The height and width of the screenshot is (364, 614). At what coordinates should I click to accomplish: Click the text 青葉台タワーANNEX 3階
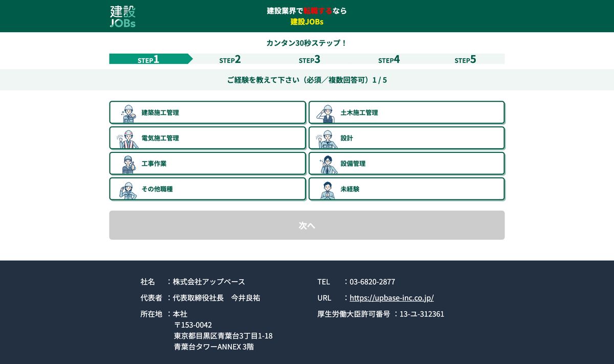[x=214, y=347]
